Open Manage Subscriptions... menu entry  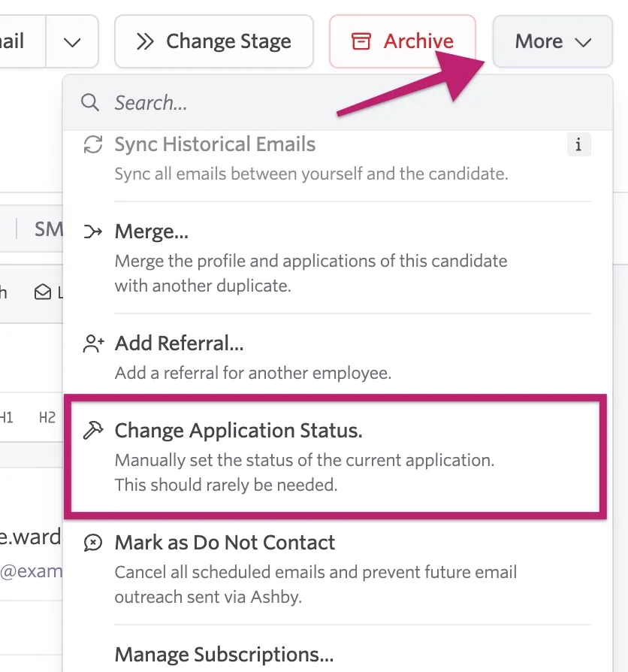[337, 655]
